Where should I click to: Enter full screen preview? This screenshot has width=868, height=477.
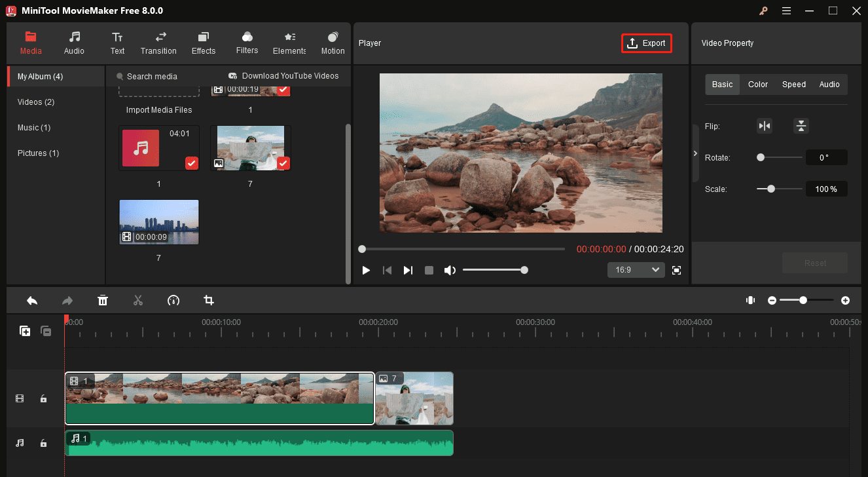(677, 270)
